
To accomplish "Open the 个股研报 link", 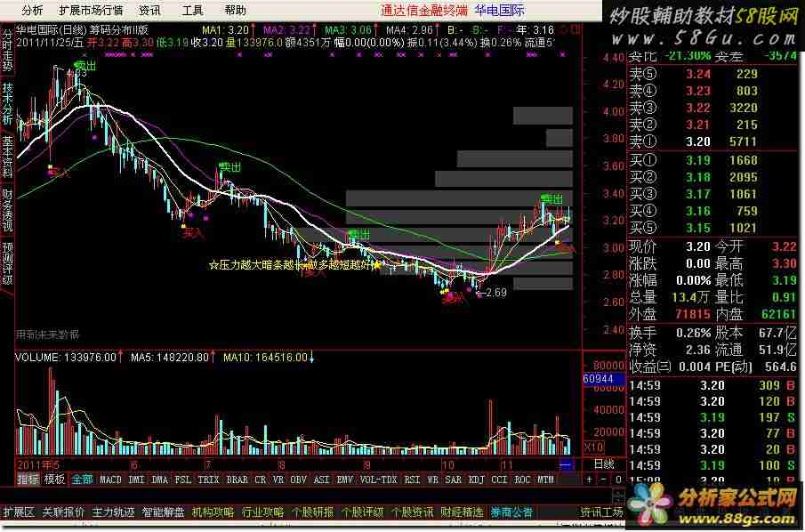I will (x=312, y=512).
